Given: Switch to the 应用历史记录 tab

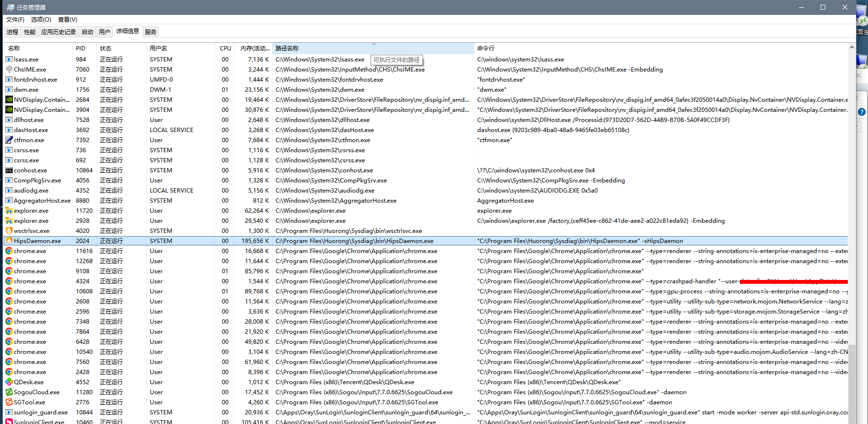Looking at the screenshot, I should [x=59, y=32].
